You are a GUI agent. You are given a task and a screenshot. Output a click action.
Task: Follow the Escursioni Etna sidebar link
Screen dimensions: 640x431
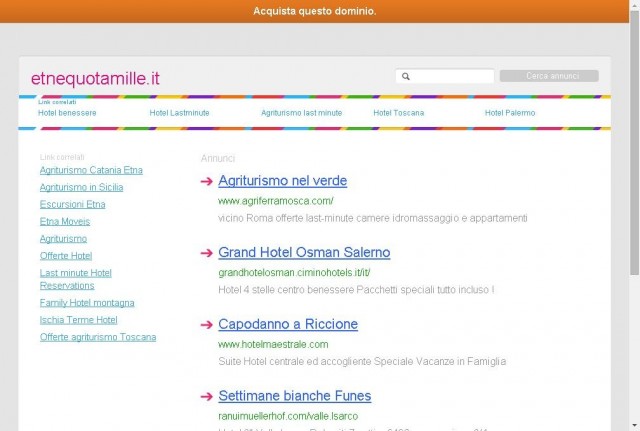[73, 204]
